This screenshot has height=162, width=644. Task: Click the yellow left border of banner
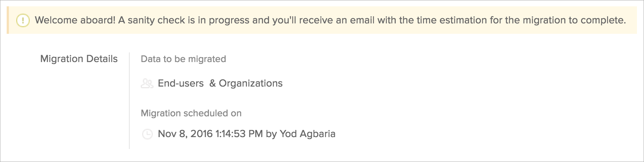[x=8, y=20]
